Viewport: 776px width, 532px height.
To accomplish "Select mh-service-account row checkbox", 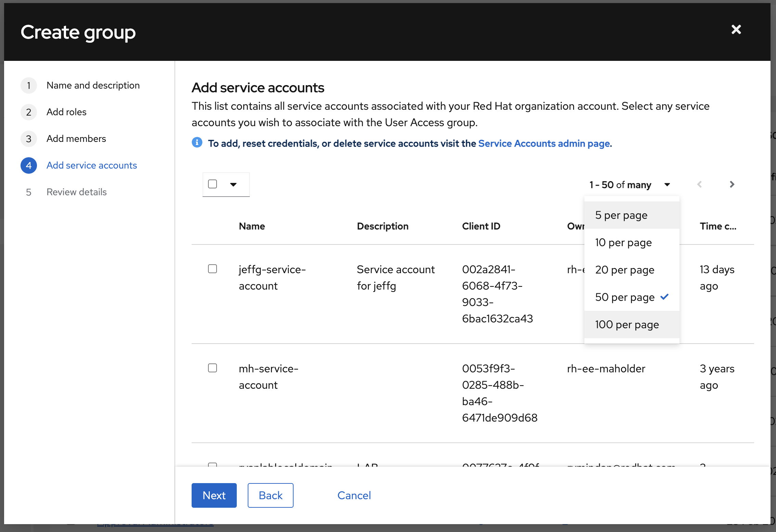I will coord(212,368).
